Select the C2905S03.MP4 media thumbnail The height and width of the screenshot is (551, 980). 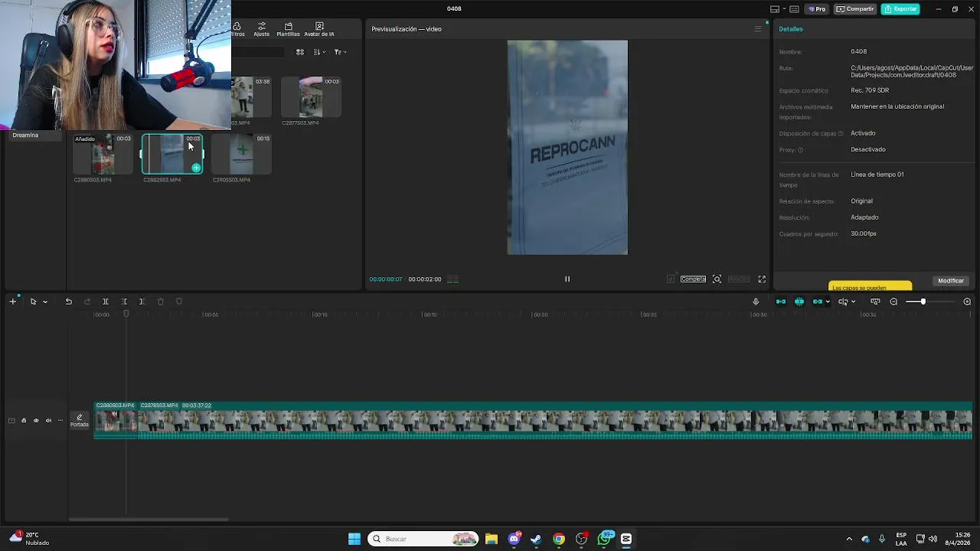(241, 155)
